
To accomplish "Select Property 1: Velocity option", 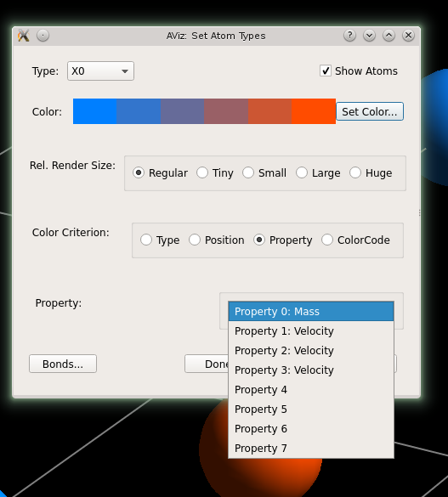I will 311,331.
